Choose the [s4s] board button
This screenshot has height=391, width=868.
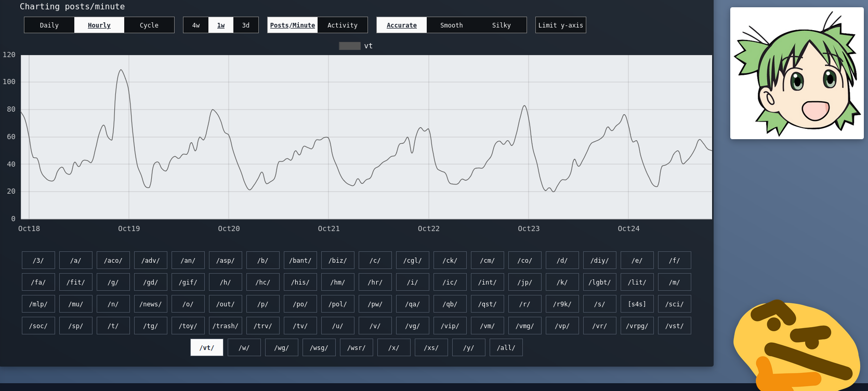tap(637, 304)
